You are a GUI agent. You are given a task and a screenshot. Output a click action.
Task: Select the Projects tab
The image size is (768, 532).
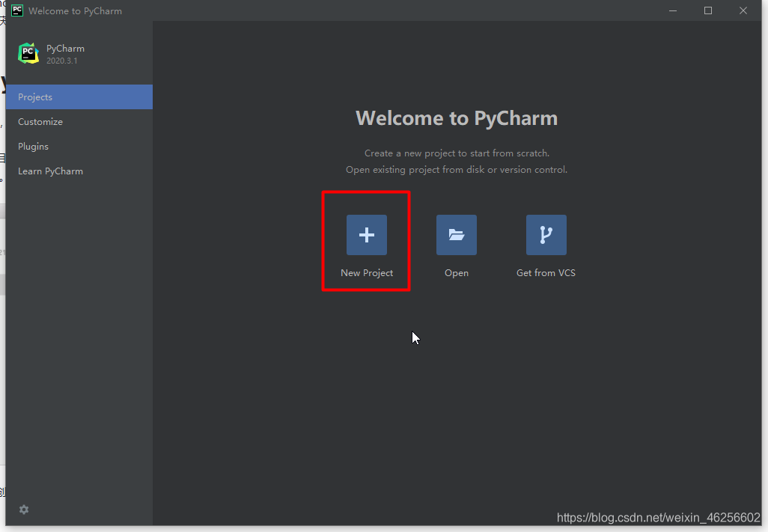point(79,97)
